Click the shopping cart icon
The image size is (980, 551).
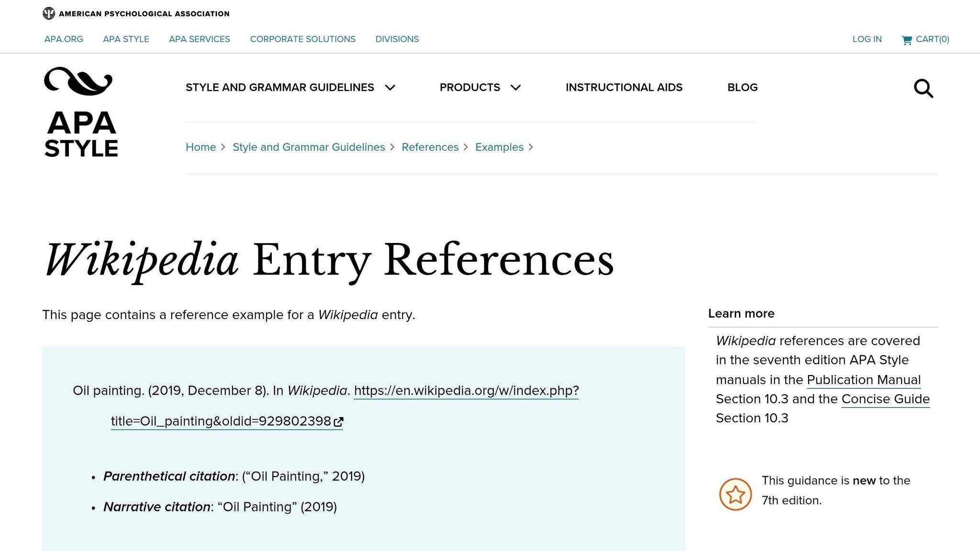pos(907,40)
